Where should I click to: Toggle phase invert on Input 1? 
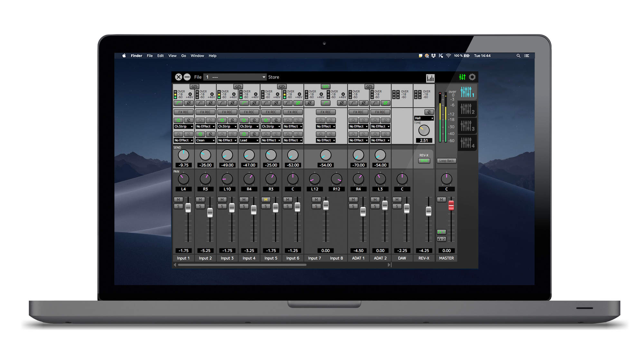(x=189, y=103)
